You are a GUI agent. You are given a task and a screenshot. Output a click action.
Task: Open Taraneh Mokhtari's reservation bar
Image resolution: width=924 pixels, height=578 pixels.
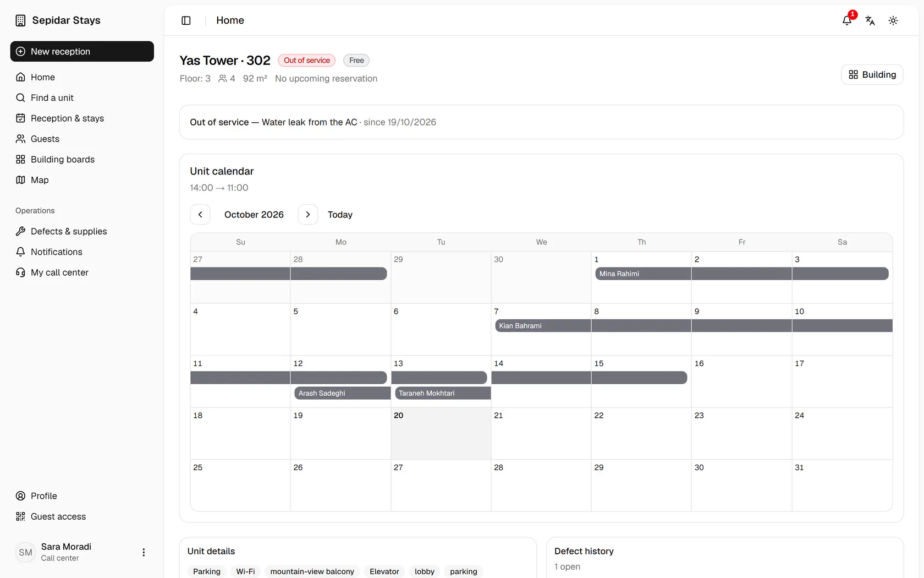pyautogui.click(x=443, y=393)
